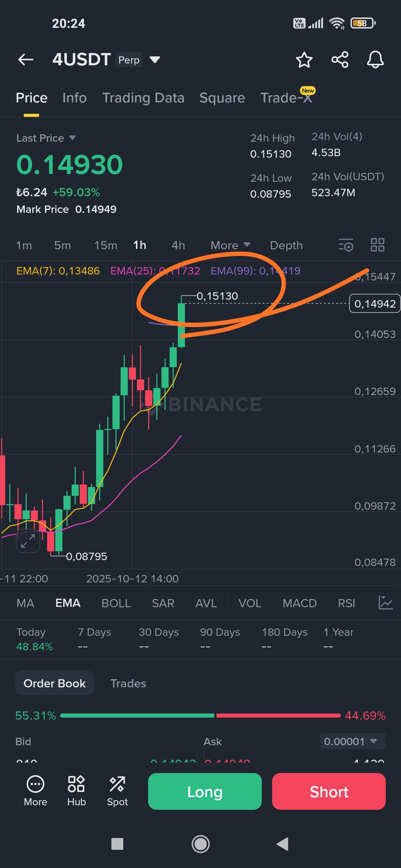Screen dimensions: 401x868
Task: Tap the back arrow icon
Action: 26,59
